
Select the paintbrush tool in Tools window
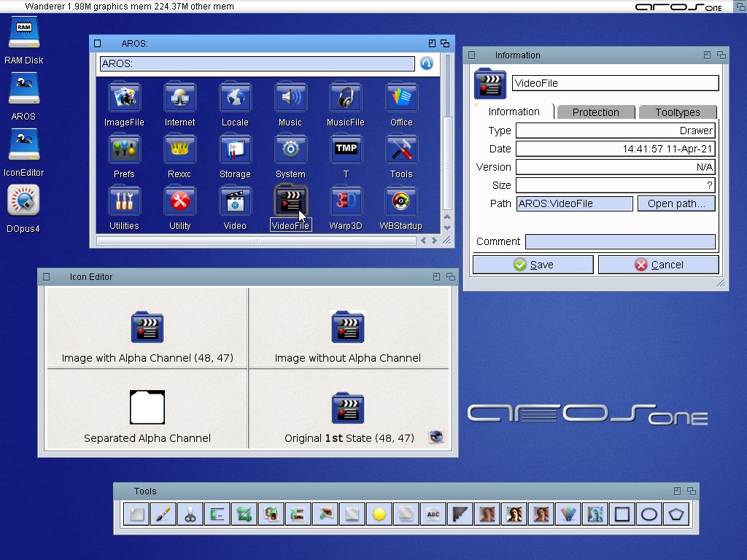tap(163, 515)
